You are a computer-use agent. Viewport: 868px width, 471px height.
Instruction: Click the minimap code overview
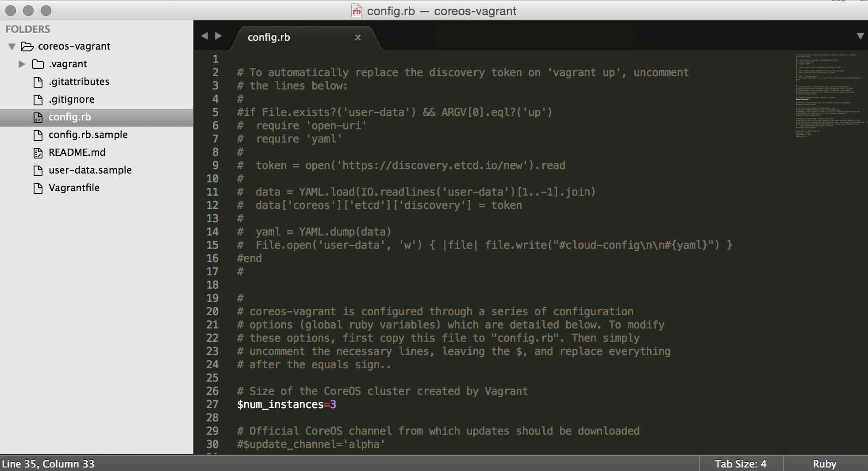827,95
